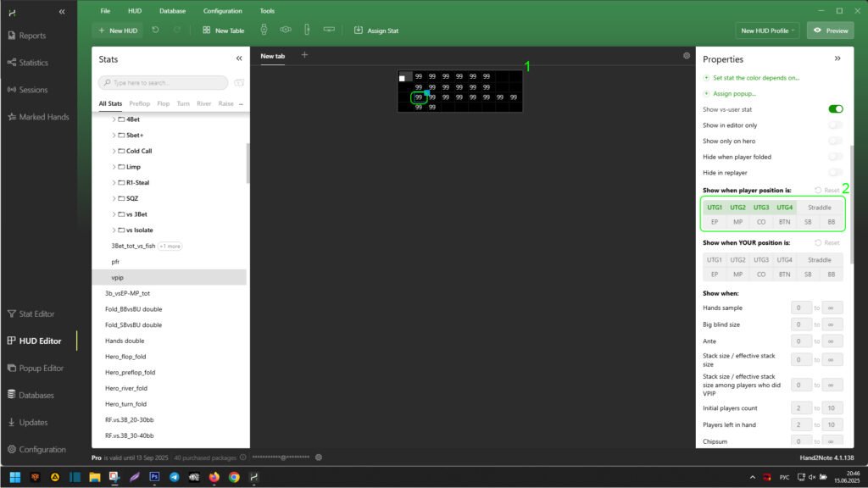Open Reports in the left sidebar
Viewport: 868px width, 488px height.
click(32, 36)
